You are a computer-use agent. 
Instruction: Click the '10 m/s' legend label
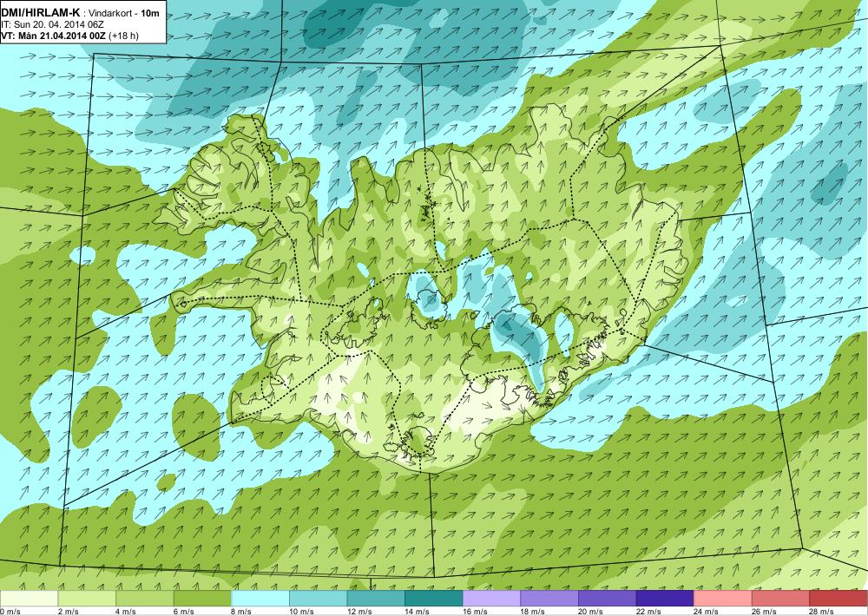pyautogui.click(x=302, y=612)
